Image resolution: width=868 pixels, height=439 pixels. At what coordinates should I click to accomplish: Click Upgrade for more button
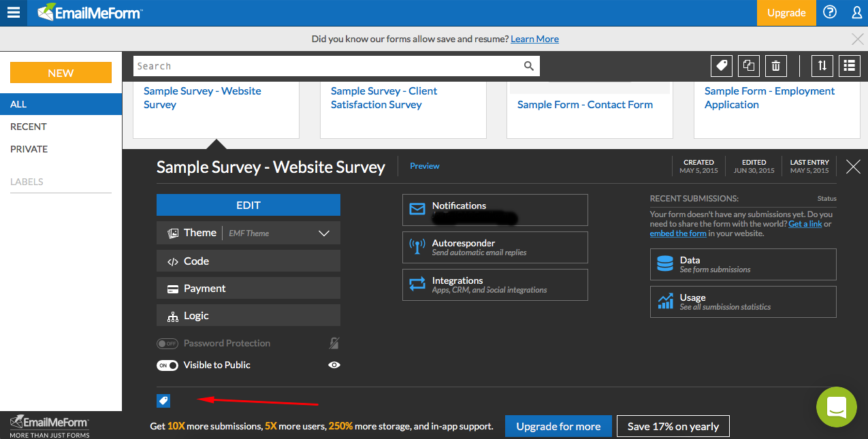pos(558,426)
